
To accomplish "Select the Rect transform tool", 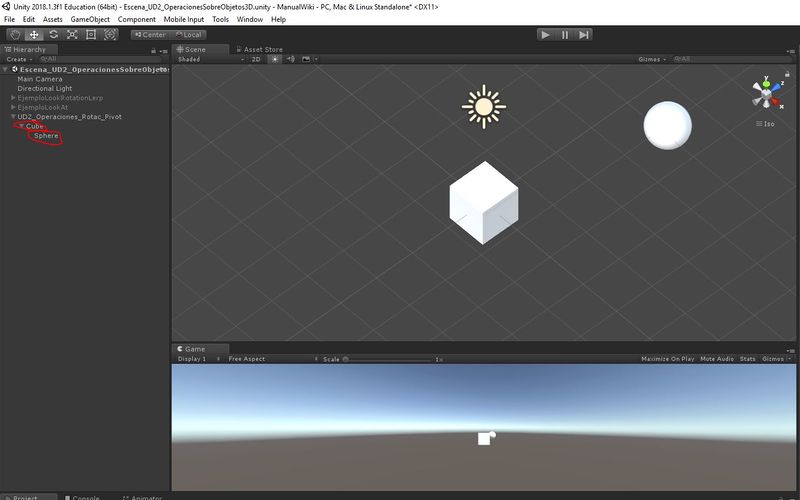I will (x=91, y=35).
